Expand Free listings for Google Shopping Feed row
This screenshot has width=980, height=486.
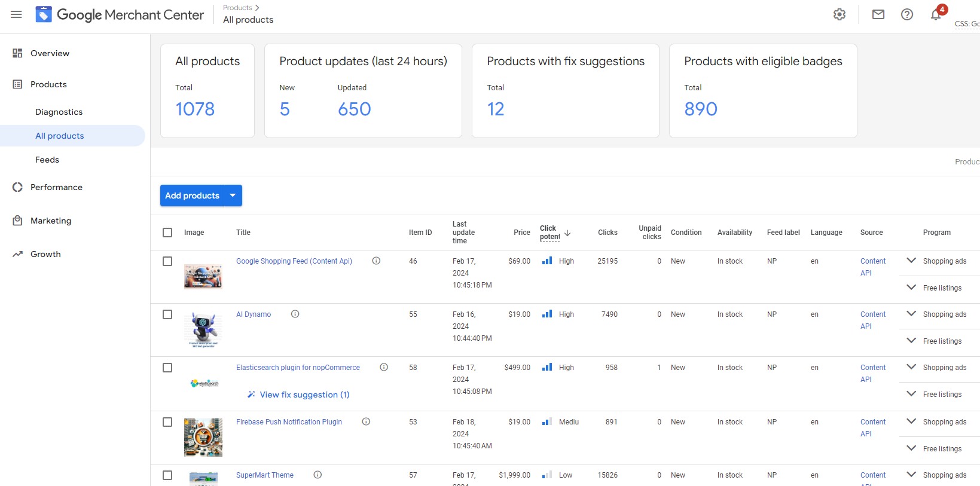click(911, 288)
